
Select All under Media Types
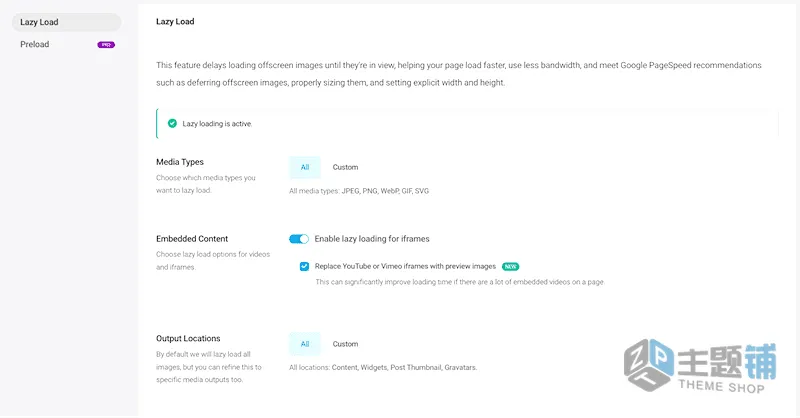pyautogui.click(x=305, y=167)
